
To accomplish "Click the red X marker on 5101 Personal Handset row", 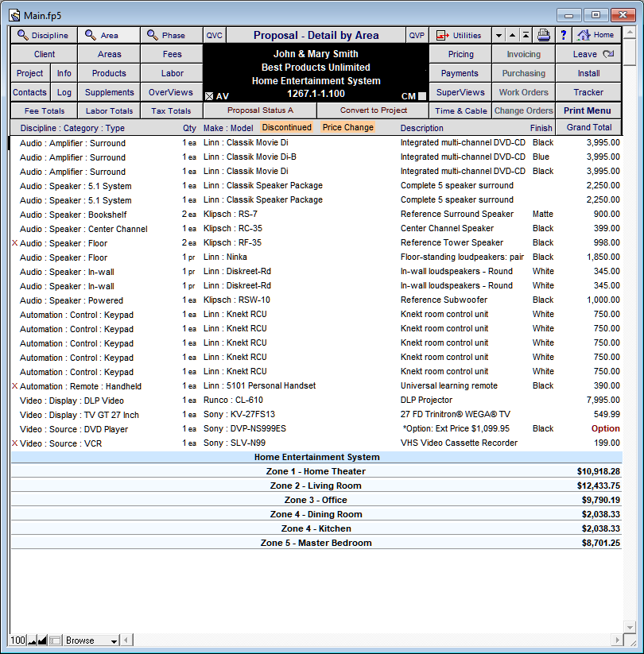I will (x=14, y=386).
